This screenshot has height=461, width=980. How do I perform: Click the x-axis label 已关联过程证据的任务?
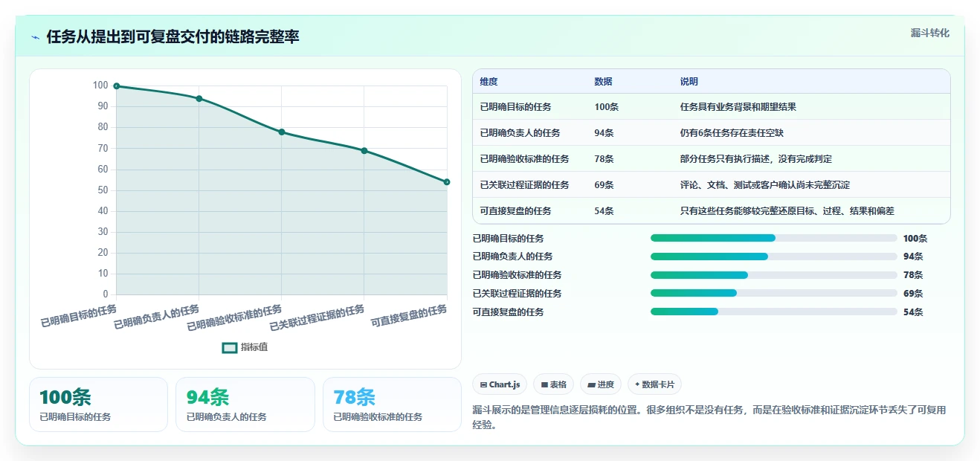tap(317, 317)
